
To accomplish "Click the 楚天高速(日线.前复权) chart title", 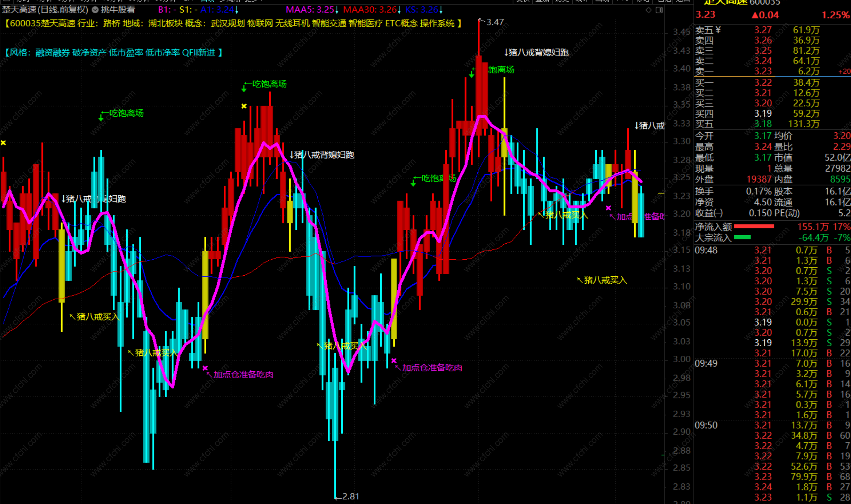I will [x=45, y=10].
